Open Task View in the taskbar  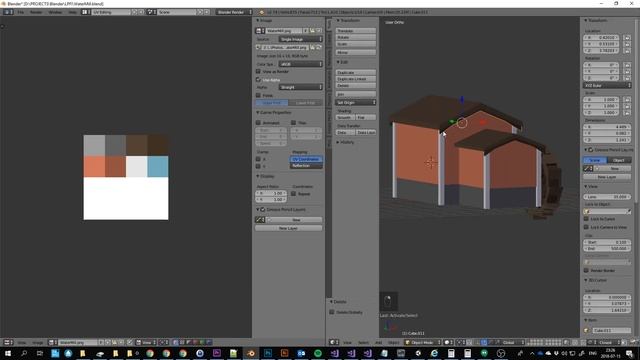[x=40, y=353]
